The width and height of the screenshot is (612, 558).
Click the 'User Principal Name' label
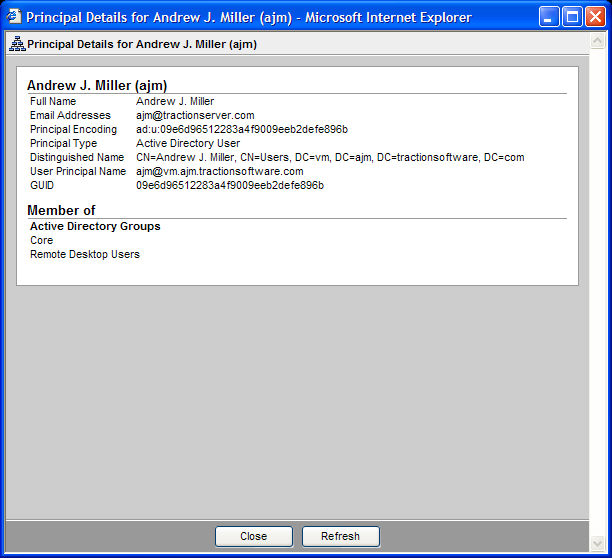click(78, 171)
